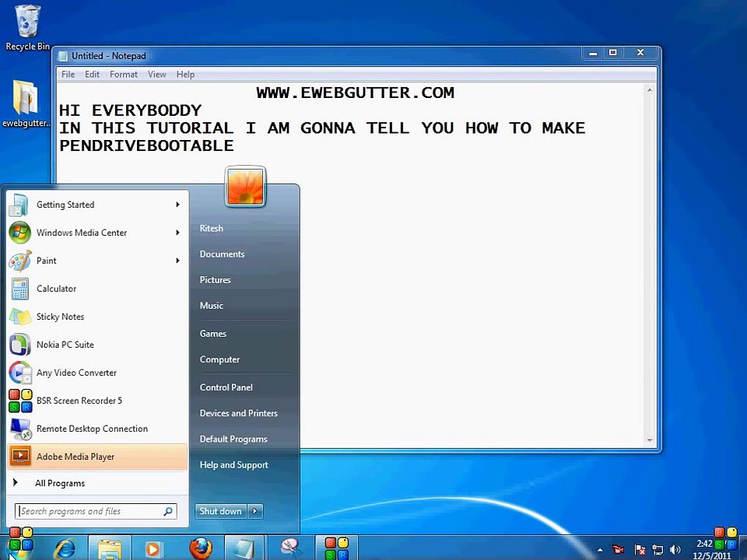The width and height of the screenshot is (747, 560).
Task: Click the volume speaker tray icon
Action: (x=675, y=550)
